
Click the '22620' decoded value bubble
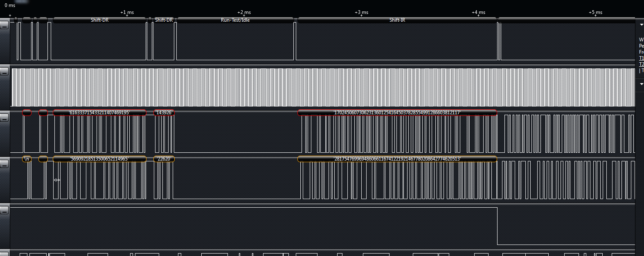tap(164, 159)
